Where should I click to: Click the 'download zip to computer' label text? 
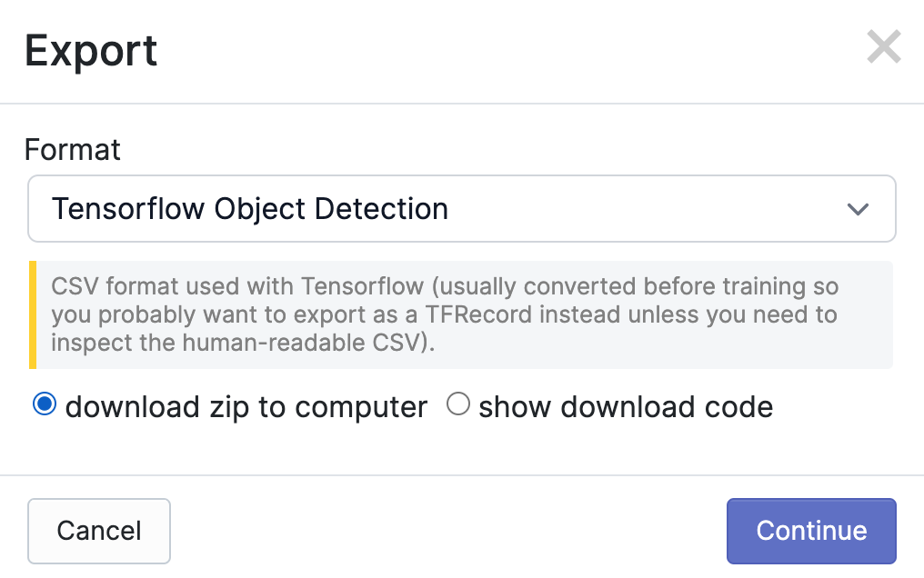[246, 406]
